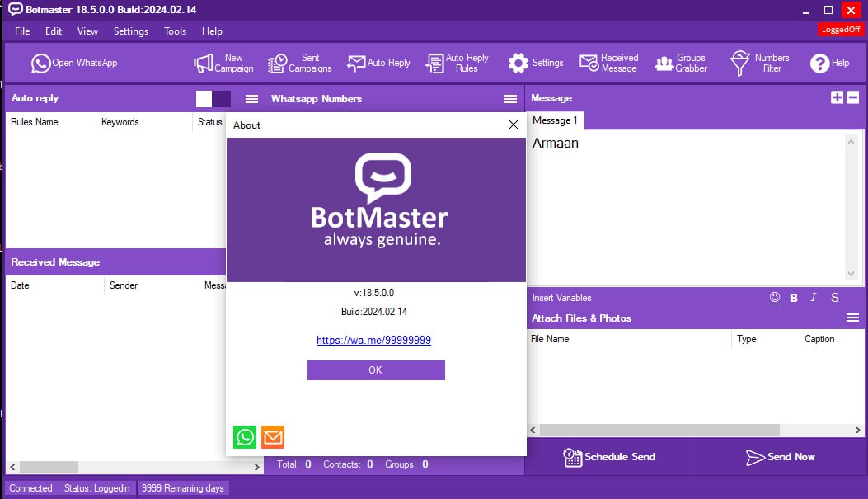The height and width of the screenshot is (499, 868).
Task: Click the Schedule Send button
Action: 609,457
